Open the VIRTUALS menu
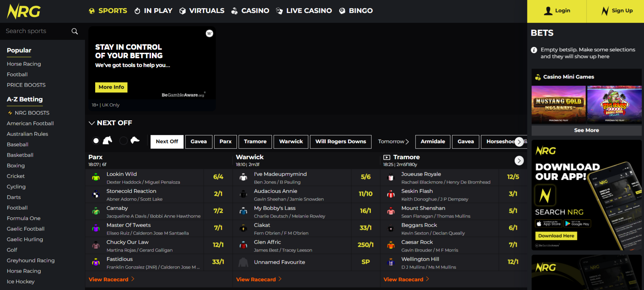The width and height of the screenshot is (644, 290). 202,11
